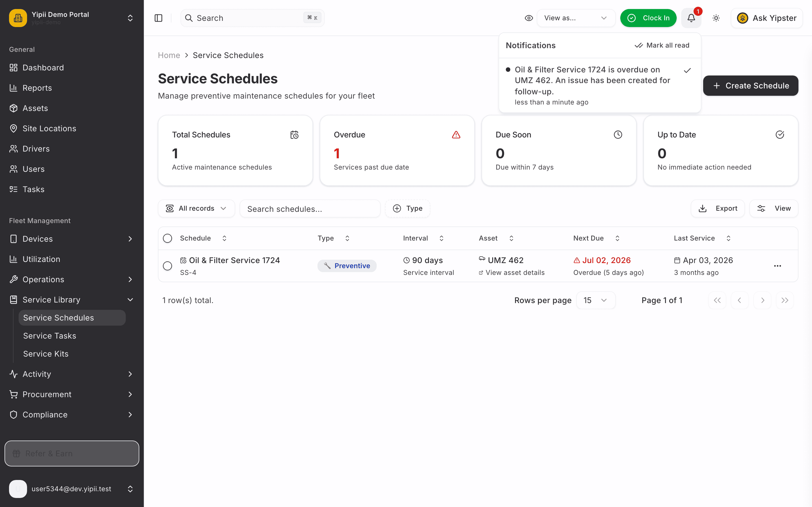Open the notifications bell icon
The height and width of the screenshot is (507, 812).
click(x=691, y=18)
